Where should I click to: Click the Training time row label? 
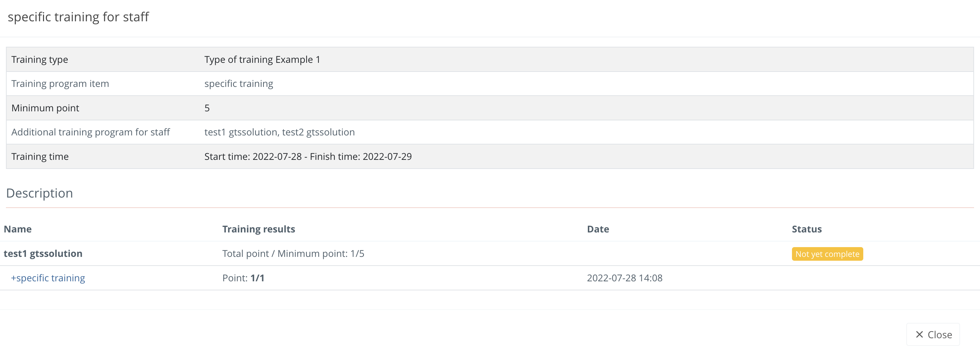(x=40, y=156)
